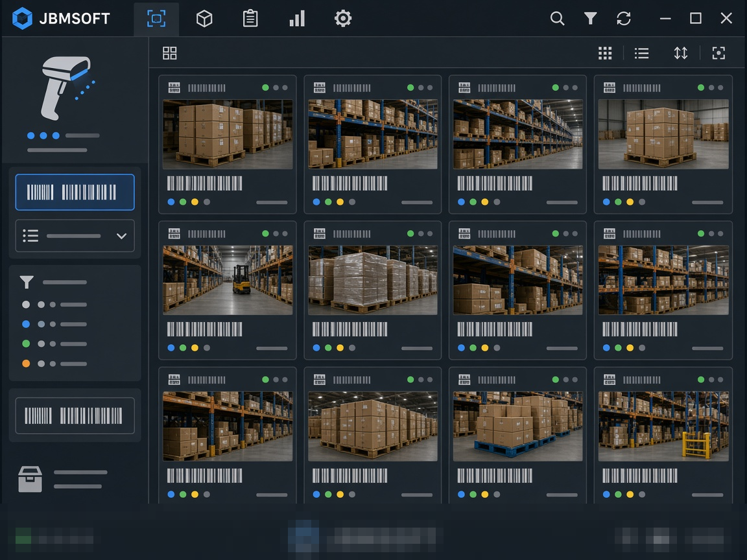Image resolution: width=747 pixels, height=560 pixels.
Task: Open the forklift aisle warehouse thumbnail
Action: (228, 280)
